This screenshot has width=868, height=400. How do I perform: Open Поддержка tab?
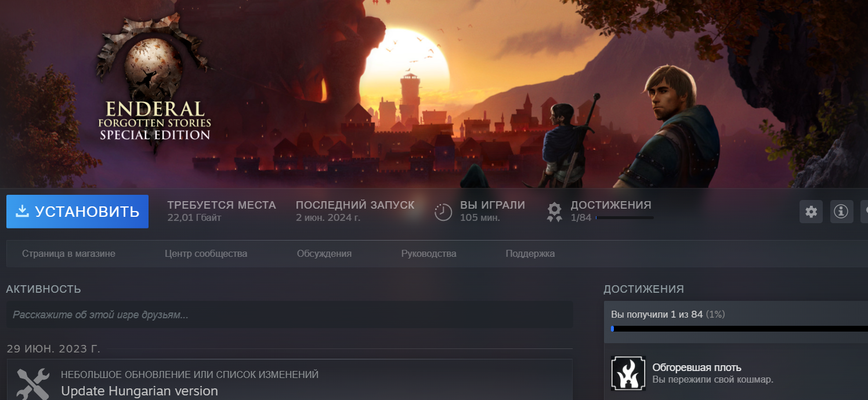530,254
